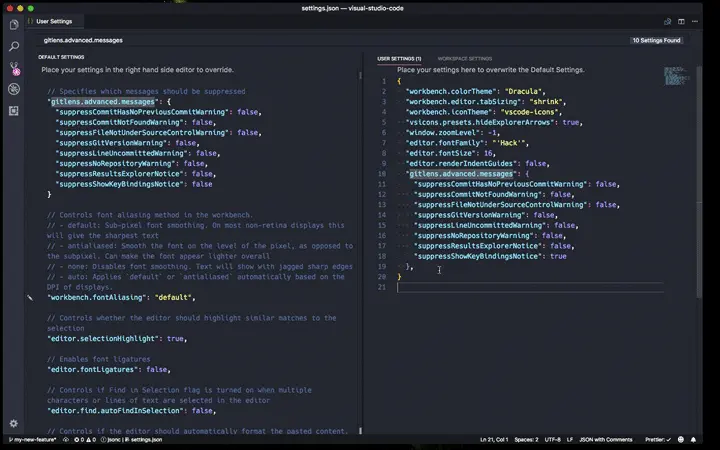This screenshot has height=450, width=720.
Task: Click the pencil edit icon beside workbench.fontAliasing
Action: pos(30,298)
